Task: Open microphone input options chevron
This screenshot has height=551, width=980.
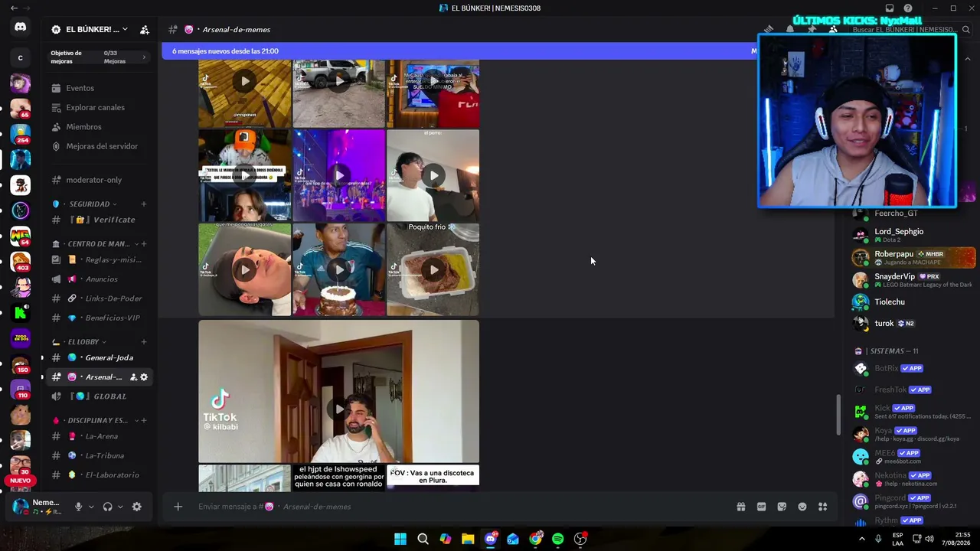Action: coord(91,507)
